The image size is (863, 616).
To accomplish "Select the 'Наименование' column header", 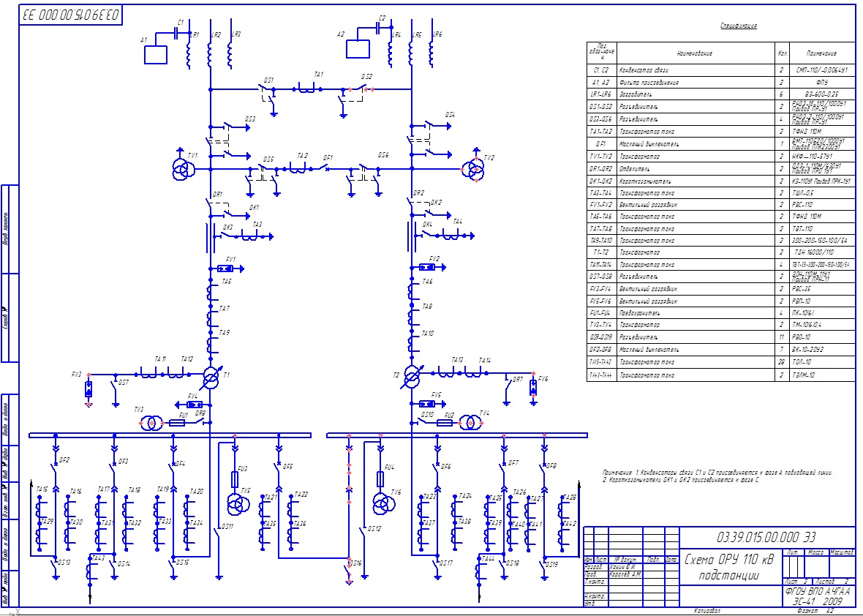I will point(695,53).
